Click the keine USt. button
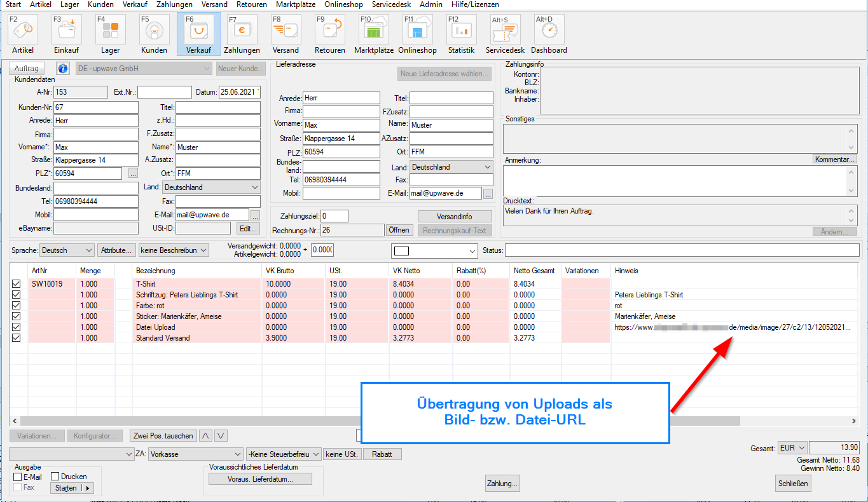The width and height of the screenshot is (868, 502). [x=341, y=454]
